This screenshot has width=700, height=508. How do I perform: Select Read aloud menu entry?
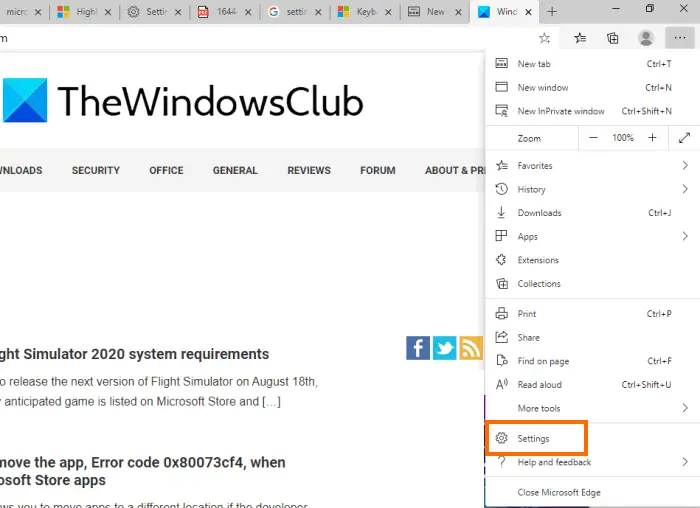(x=592, y=385)
